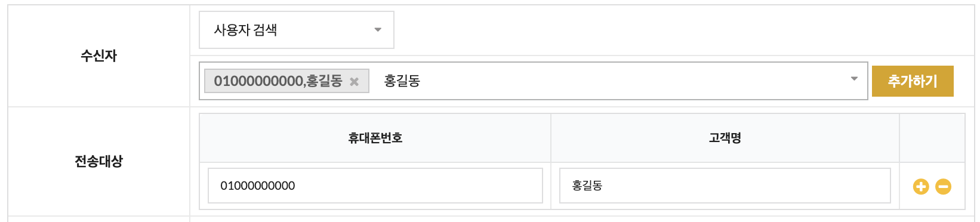Click the 전송대상 row label
980x222 pixels.
(98, 161)
